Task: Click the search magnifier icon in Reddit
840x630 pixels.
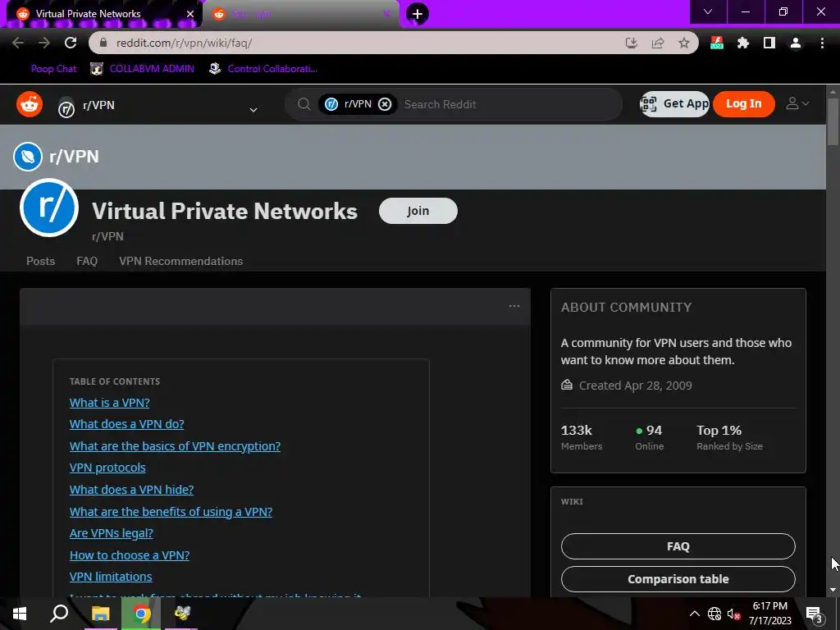Action: pyautogui.click(x=304, y=104)
